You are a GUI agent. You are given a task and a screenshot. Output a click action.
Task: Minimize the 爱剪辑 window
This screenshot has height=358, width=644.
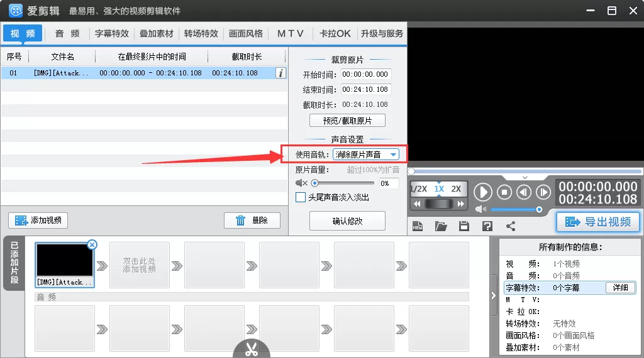591,11
